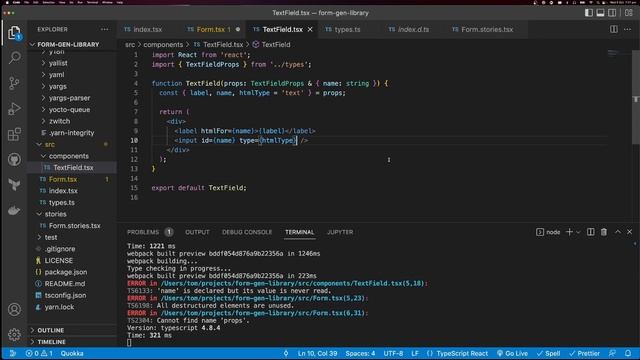Click Quokka status bar item
The width and height of the screenshot is (640, 360).
[x=72, y=353]
